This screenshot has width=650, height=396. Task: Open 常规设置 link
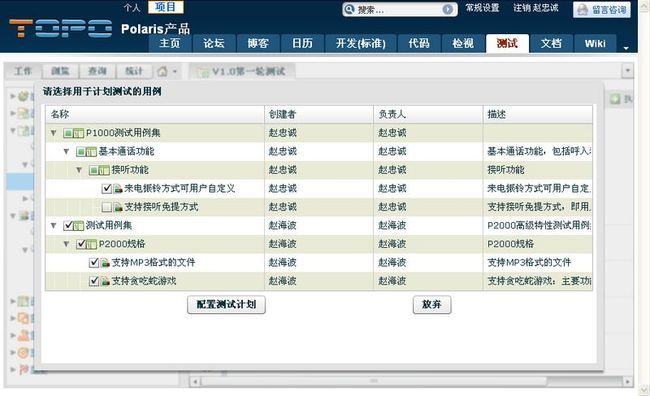[x=482, y=8]
